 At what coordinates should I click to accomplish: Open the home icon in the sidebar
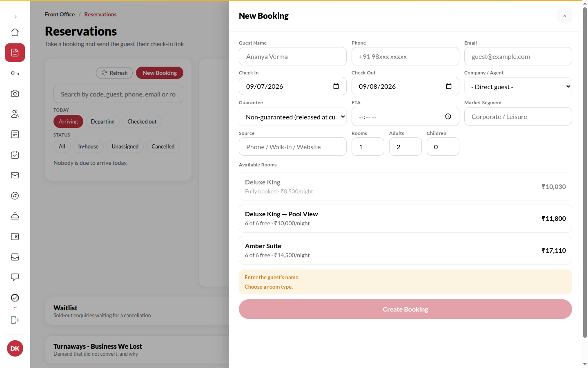[x=15, y=32]
